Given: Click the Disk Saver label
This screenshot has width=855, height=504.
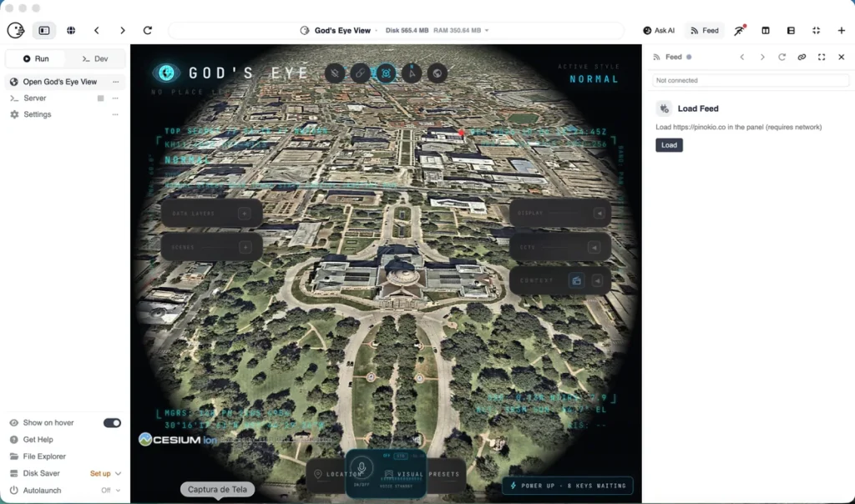Looking at the screenshot, I should (42, 473).
